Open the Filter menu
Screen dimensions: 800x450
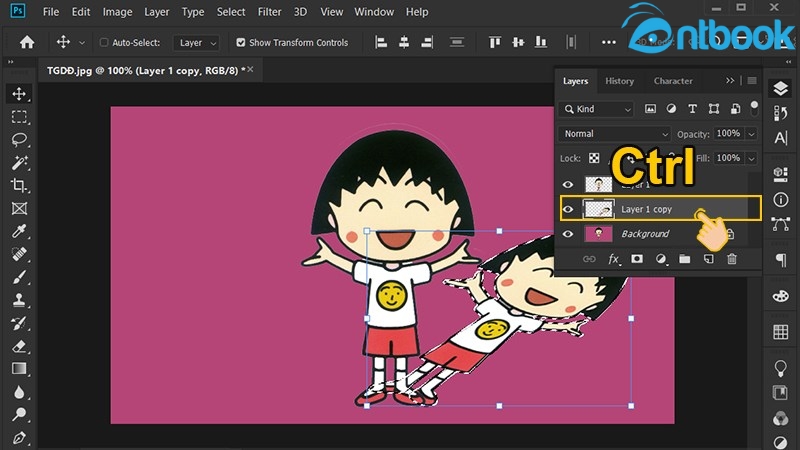pos(269,12)
